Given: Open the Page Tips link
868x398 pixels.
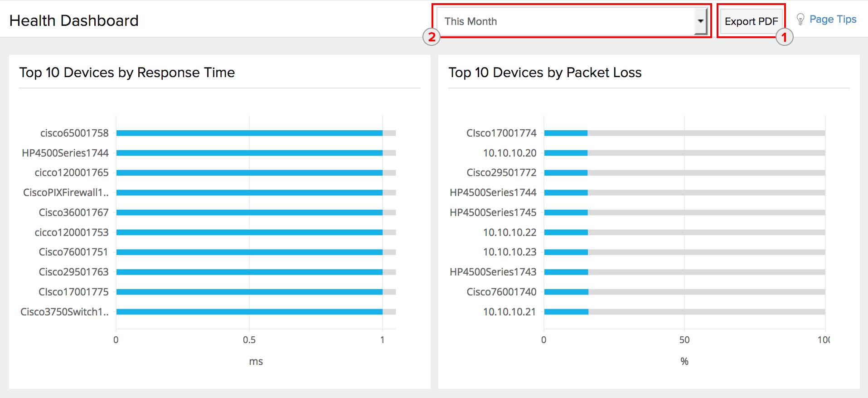Looking at the screenshot, I should click(x=833, y=20).
